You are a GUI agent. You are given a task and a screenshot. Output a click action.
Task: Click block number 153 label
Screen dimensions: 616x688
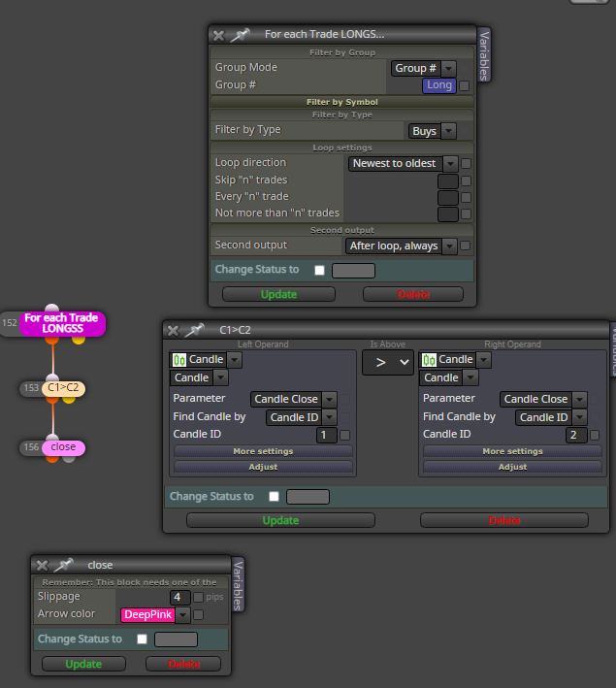click(31, 388)
